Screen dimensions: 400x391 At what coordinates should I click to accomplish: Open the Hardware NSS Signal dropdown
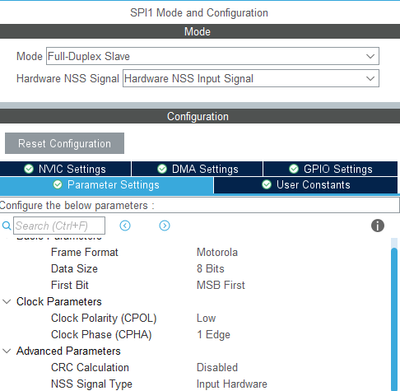tap(251, 78)
